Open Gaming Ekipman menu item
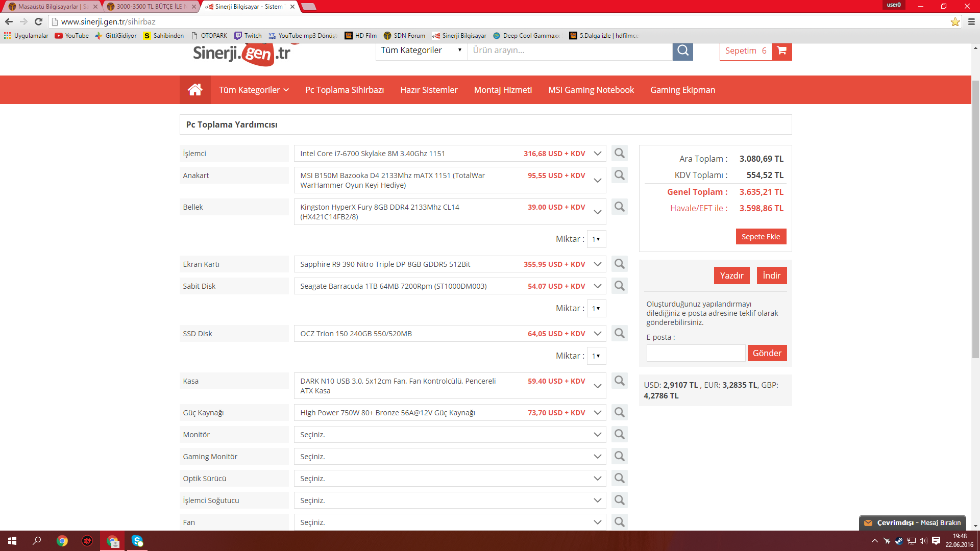The width and height of the screenshot is (980, 551). (682, 90)
